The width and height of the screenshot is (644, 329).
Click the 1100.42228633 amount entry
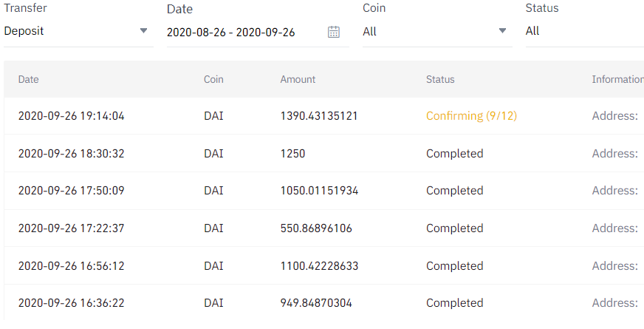click(319, 266)
